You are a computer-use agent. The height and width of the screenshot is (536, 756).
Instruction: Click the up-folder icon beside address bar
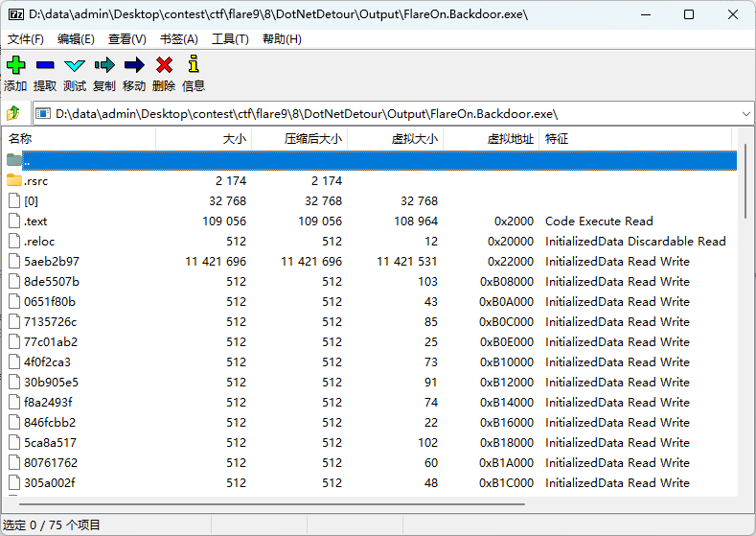[x=13, y=114]
